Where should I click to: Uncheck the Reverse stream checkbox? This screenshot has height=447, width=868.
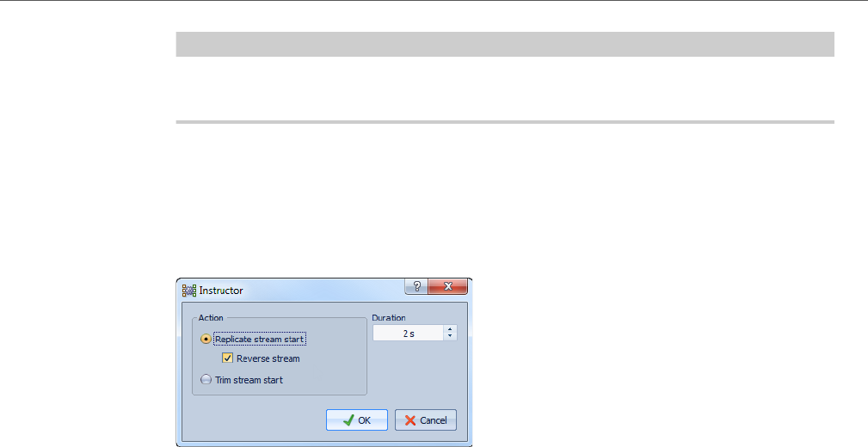[227, 358]
